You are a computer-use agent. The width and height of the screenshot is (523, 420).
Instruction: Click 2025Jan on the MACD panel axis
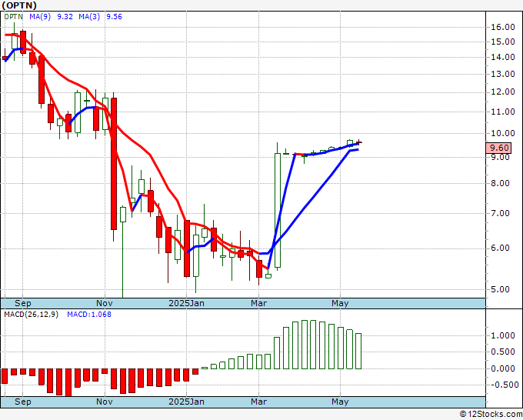coord(186,402)
